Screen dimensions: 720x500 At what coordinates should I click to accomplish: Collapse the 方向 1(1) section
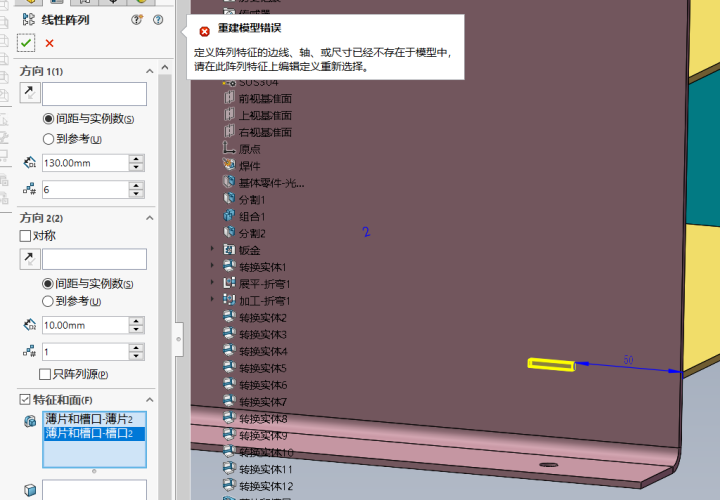(x=150, y=71)
